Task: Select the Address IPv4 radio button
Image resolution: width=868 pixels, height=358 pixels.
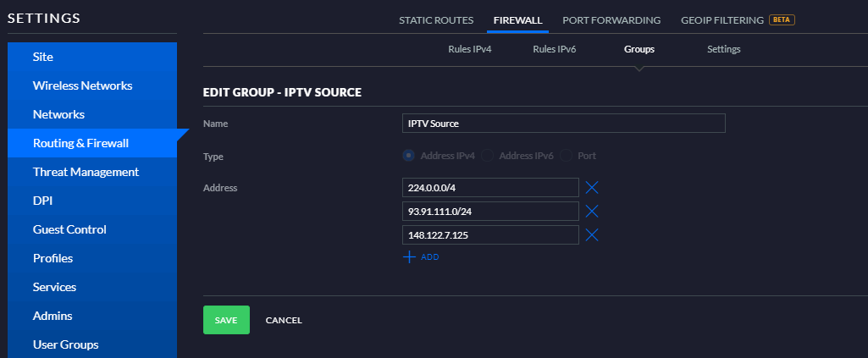Action: 409,156
